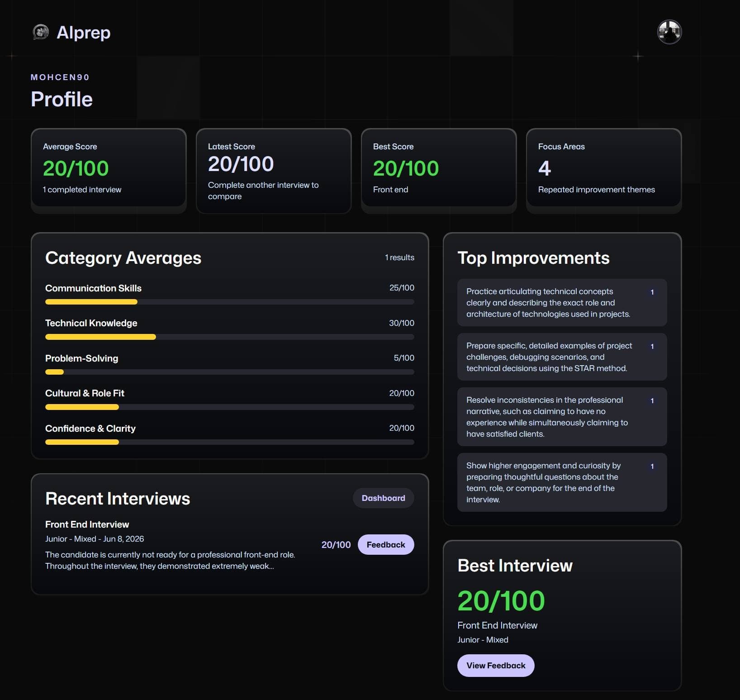Click the Category Averages heading
The image size is (740, 700).
(123, 257)
